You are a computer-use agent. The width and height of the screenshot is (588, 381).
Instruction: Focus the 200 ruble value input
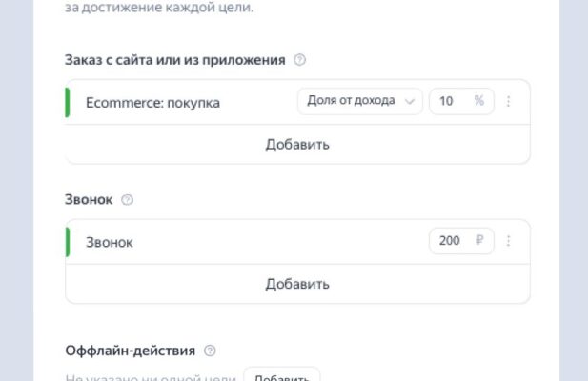point(450,242)
